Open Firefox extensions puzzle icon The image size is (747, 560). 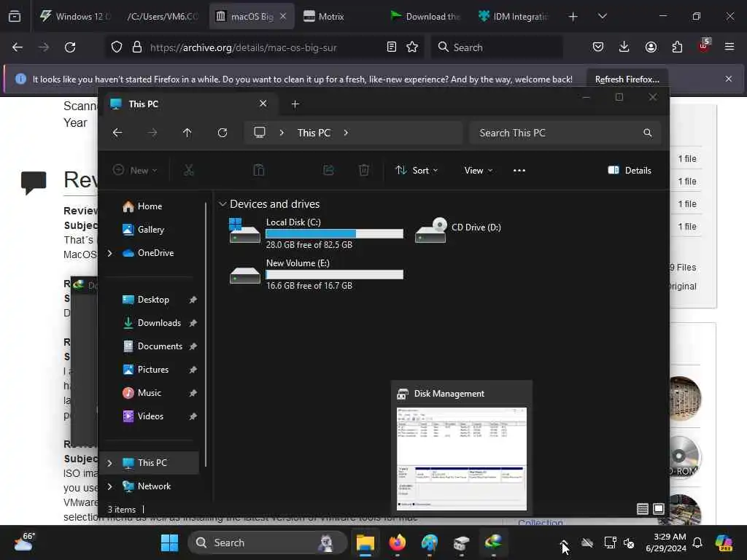[x=677, y=47]
